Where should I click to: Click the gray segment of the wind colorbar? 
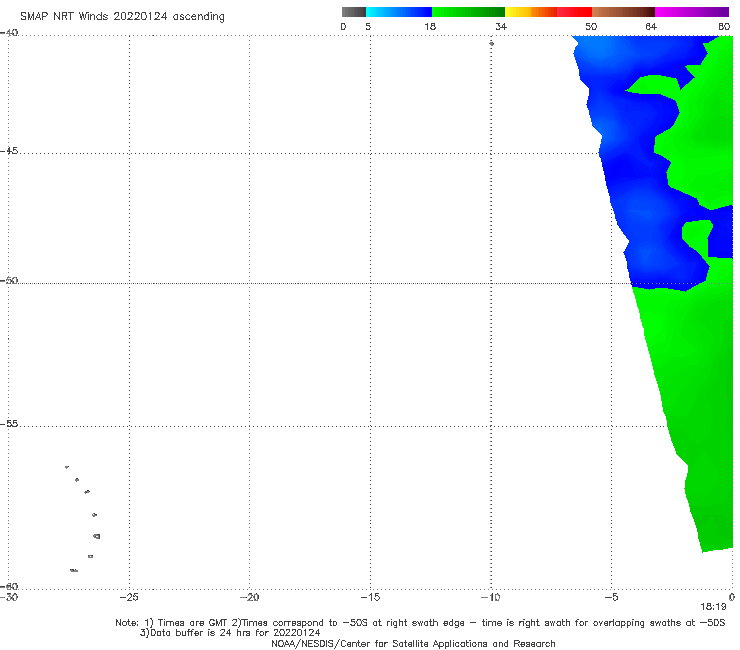tap(353, 12)
